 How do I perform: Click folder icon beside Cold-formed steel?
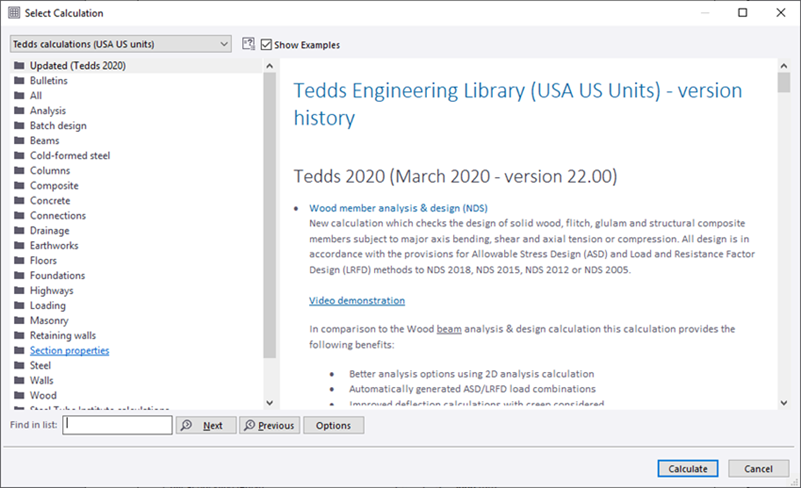[19, 155]
